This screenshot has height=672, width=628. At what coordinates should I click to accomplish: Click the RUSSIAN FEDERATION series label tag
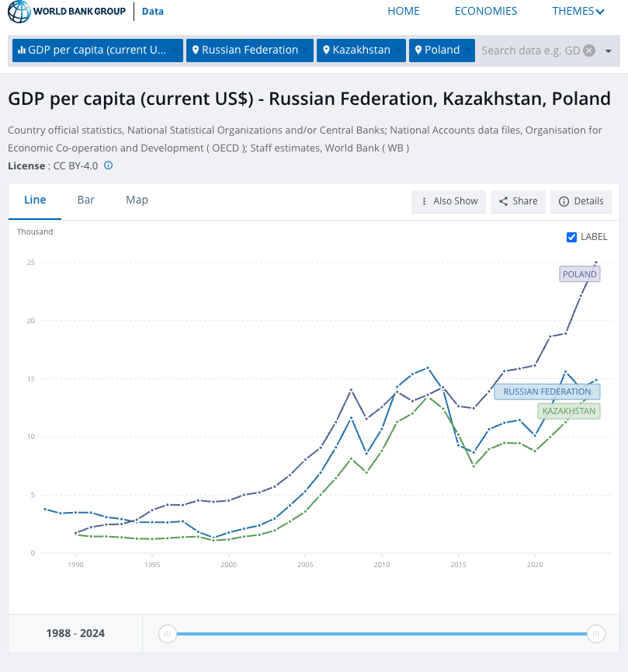click(546, 392)
